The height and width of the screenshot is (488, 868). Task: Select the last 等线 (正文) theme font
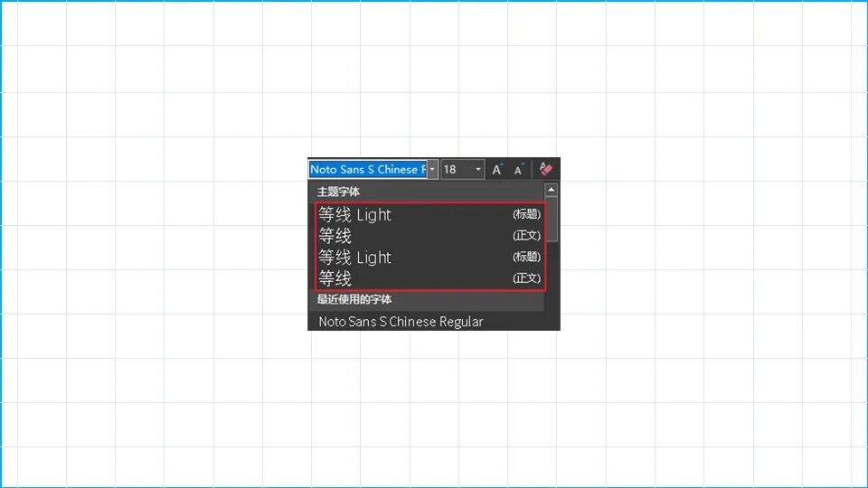(x=429, y=278)
